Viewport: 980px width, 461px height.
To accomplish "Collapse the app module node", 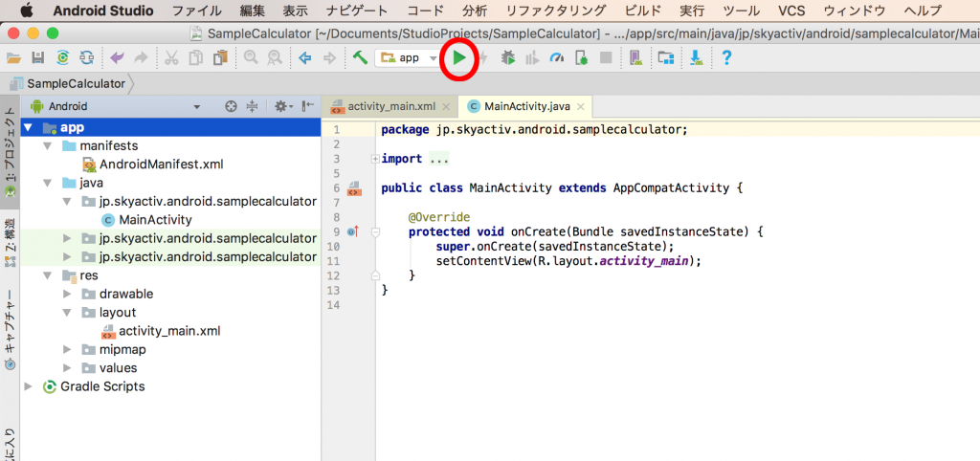I will coord(29,128).
